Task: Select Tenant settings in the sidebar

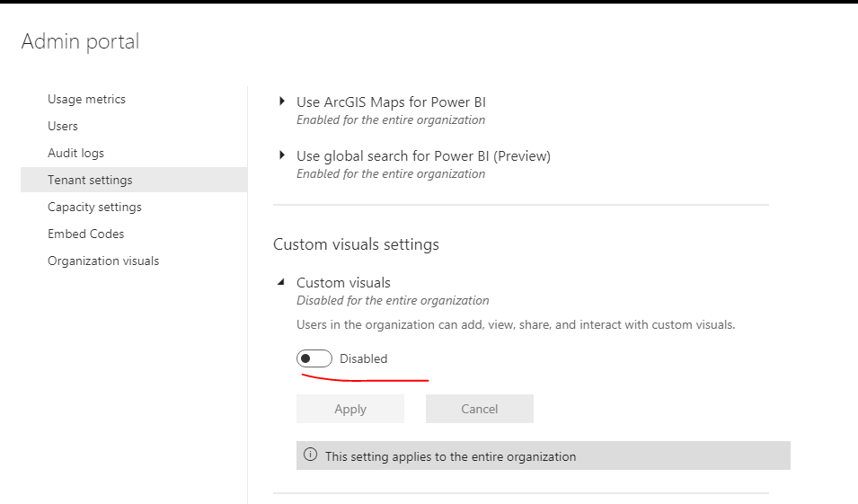Action: tap(134, 180)
